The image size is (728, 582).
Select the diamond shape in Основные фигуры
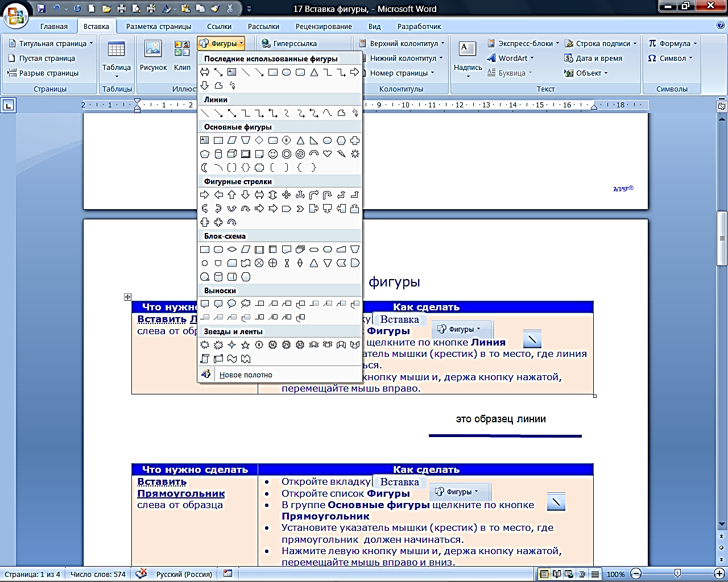pyautogui.click(x=259, y=140)
